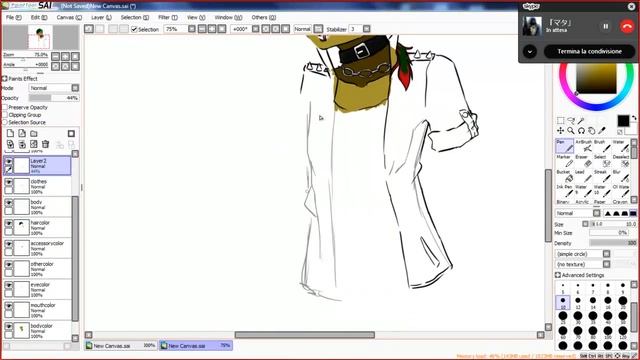
Task: Delete the selected layer with trash icon
Action: point(46,144)
